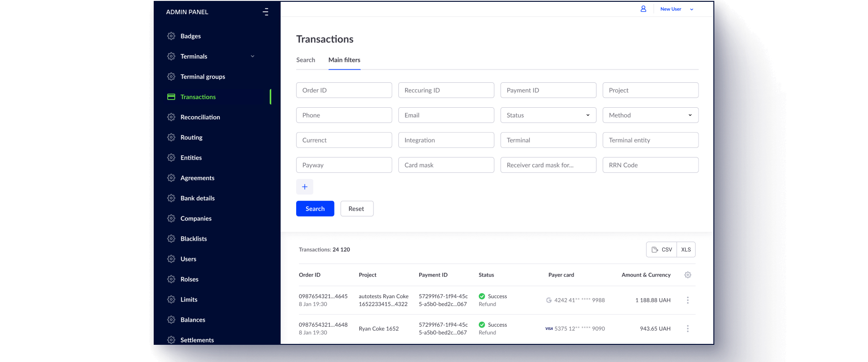The image size is (868, 362).
Task: Click the Bank details gear icon
Action: (171, 198)
